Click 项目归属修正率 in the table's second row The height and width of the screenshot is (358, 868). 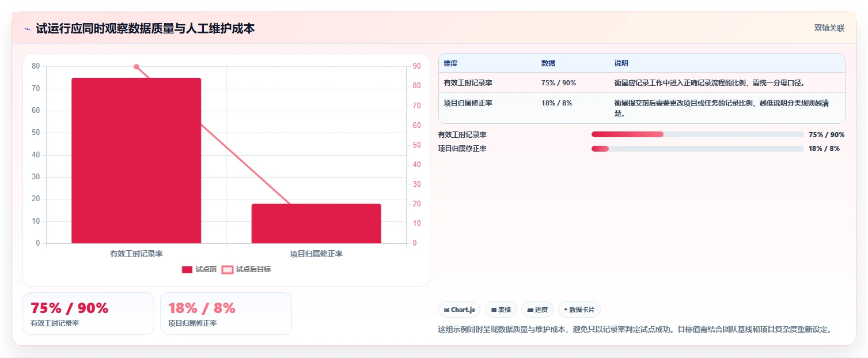tap(468, 103)
